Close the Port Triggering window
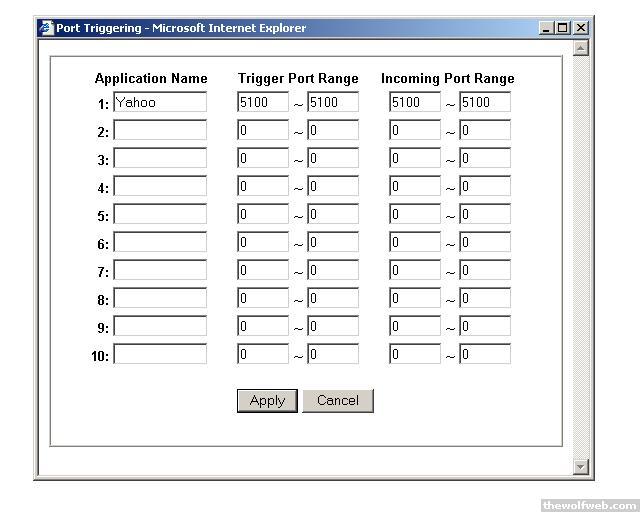Screen dimensions: 640x512 pyautogui.click(x=580, y=28)
